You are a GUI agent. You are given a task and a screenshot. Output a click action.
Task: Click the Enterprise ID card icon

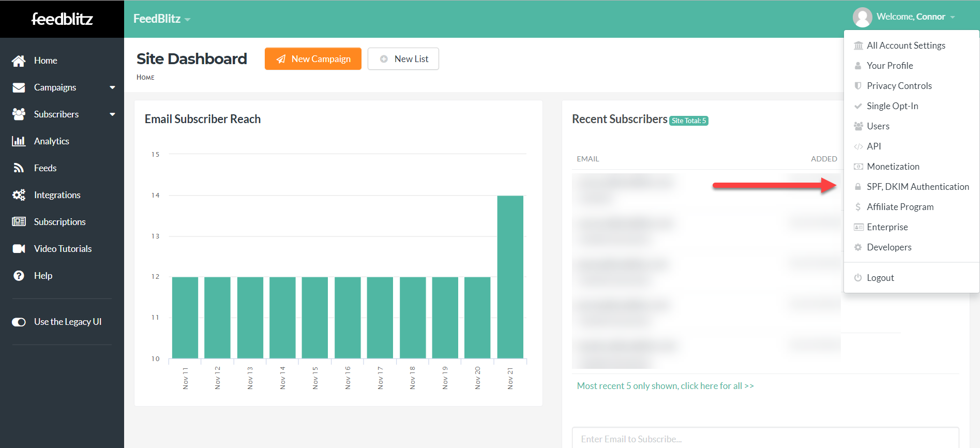[858, 227]
